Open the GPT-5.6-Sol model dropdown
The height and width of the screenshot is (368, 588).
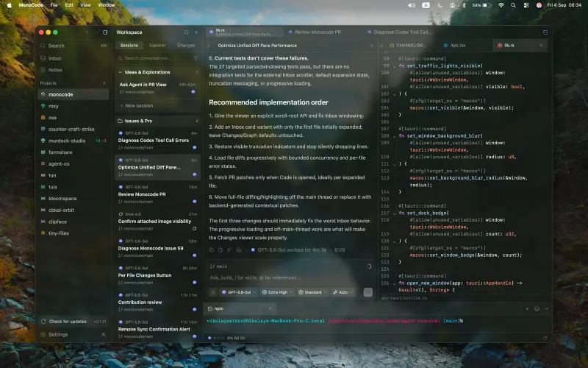pos(239,292)
